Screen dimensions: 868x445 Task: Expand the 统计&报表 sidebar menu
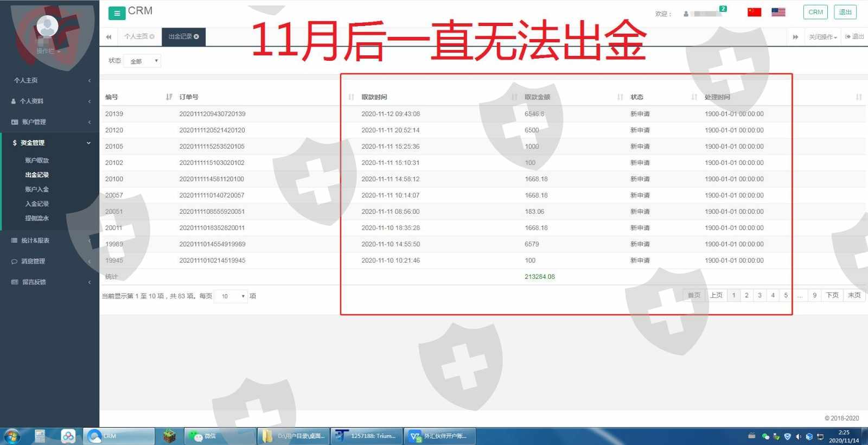pos(49,240)
